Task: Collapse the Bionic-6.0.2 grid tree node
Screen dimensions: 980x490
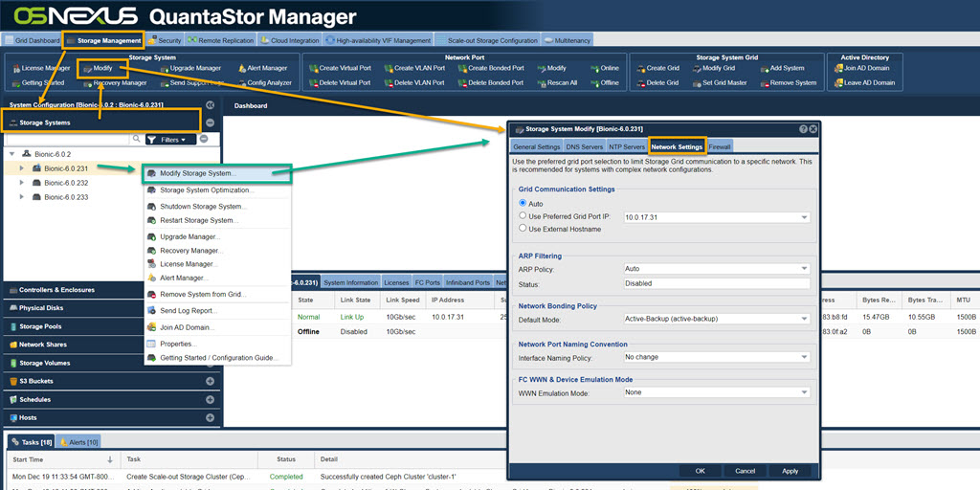Action: (x=12, y=154)
